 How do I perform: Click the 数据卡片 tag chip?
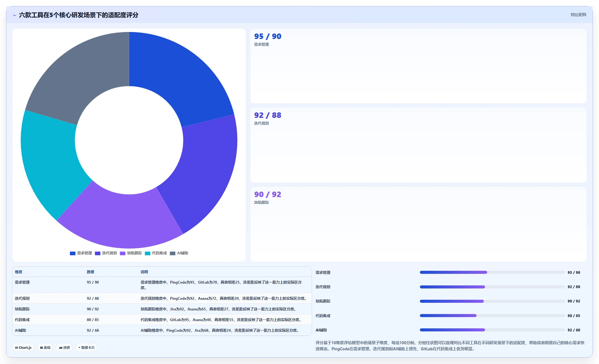[x=87, y=348]
